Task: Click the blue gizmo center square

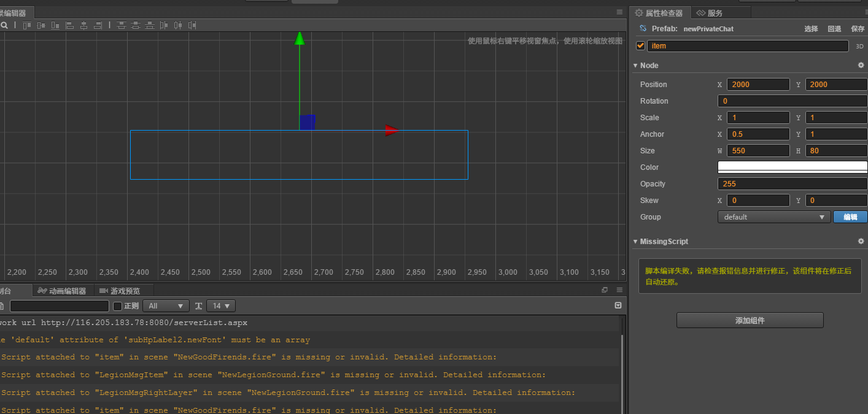Action: pos(308,122)
